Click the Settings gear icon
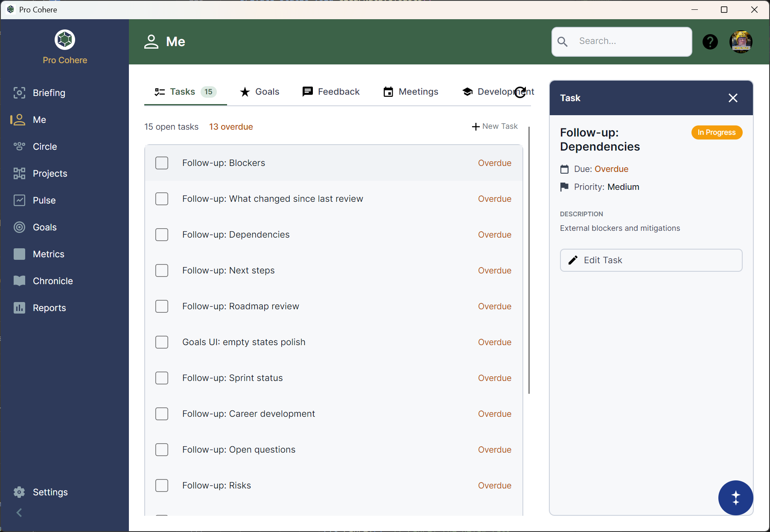 [19, 492]
